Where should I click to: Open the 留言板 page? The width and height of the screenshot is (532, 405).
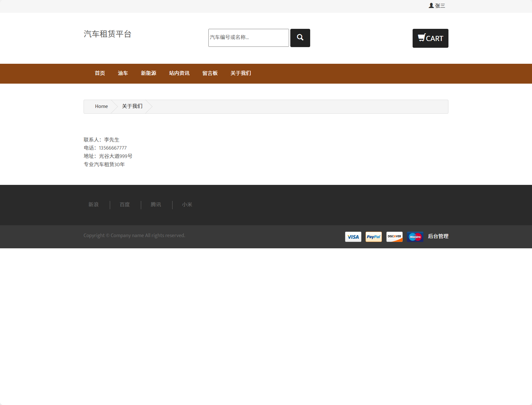pos(210,73)
